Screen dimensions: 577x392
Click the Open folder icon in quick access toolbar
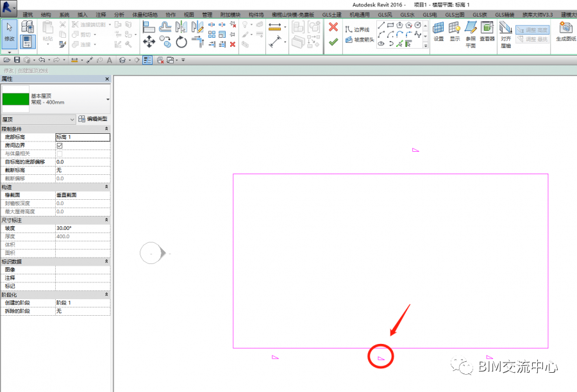(x=6, y=60)
